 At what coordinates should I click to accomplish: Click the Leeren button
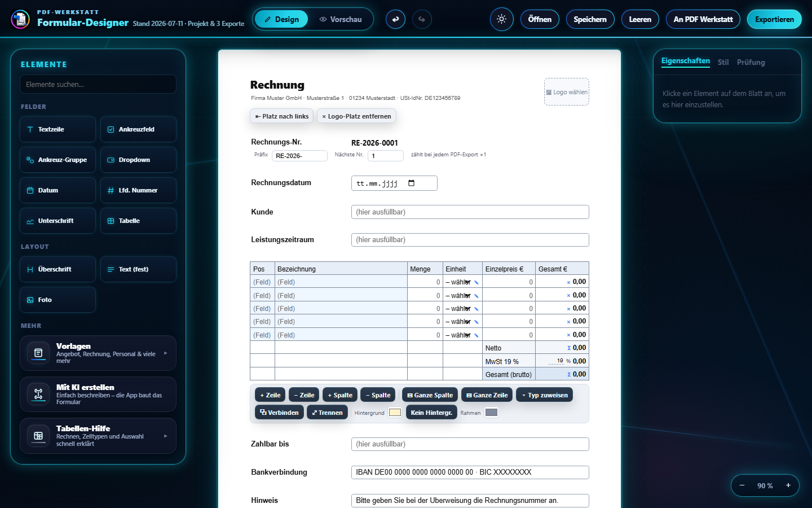(640, 19)
